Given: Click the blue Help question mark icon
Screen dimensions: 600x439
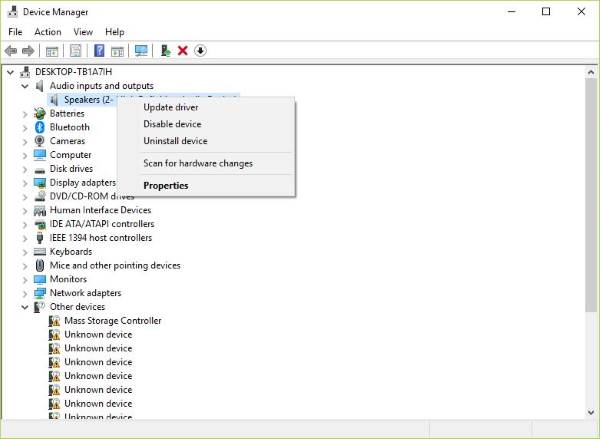Looking at the screenshot, I should pos(99,51).
